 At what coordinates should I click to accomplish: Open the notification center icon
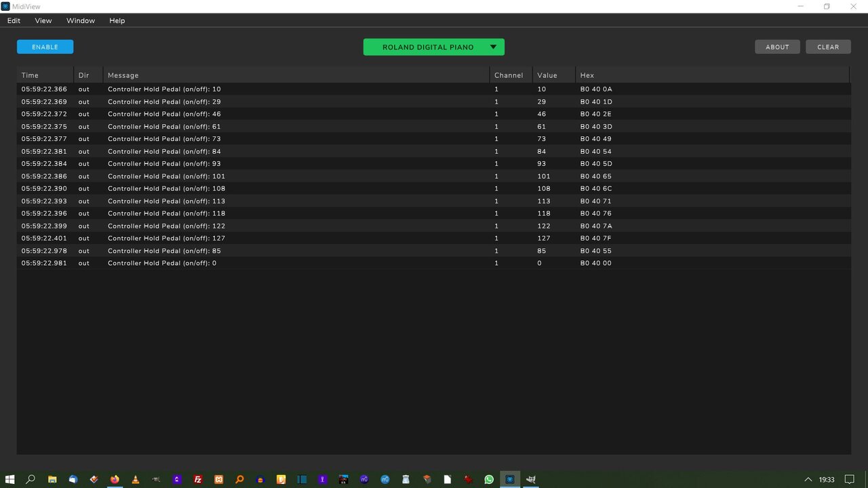[849, 479]
